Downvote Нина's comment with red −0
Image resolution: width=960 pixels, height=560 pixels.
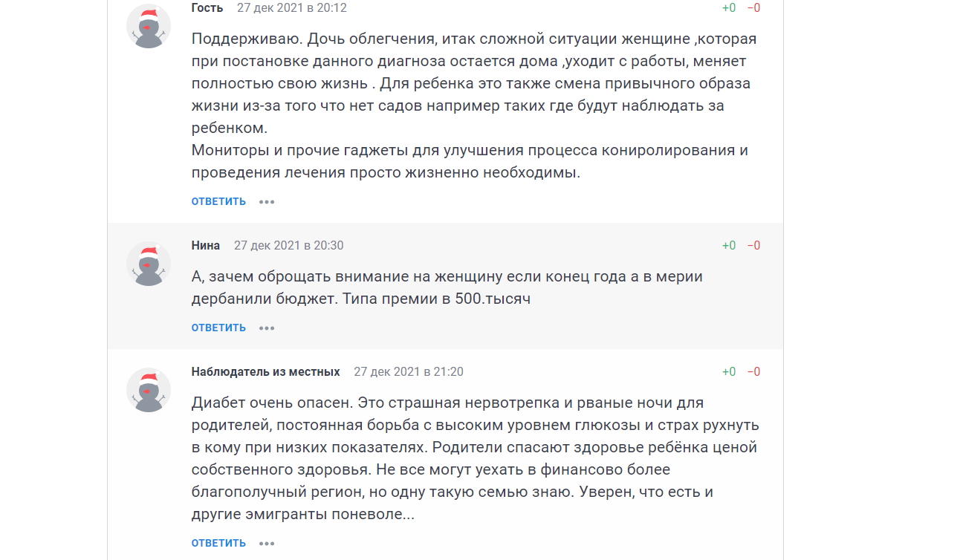[x=753, y=246]
